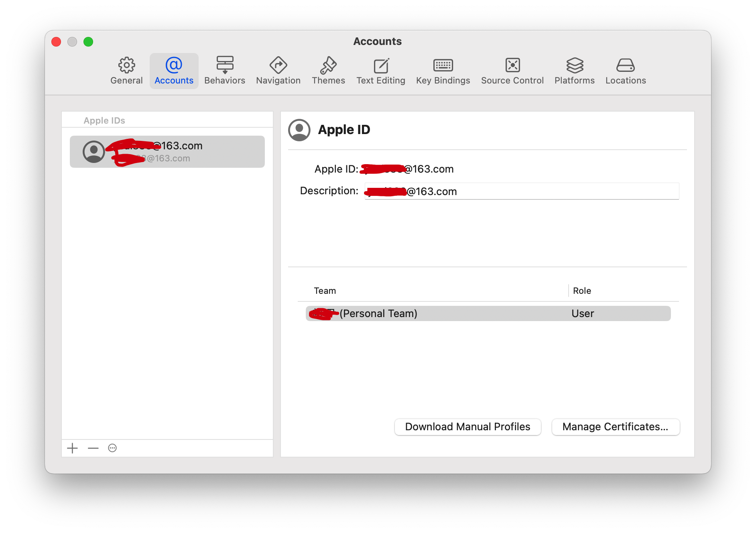Open the Locations preferences pane
Viewport: 756px width, 533px height.
[626, 71]
